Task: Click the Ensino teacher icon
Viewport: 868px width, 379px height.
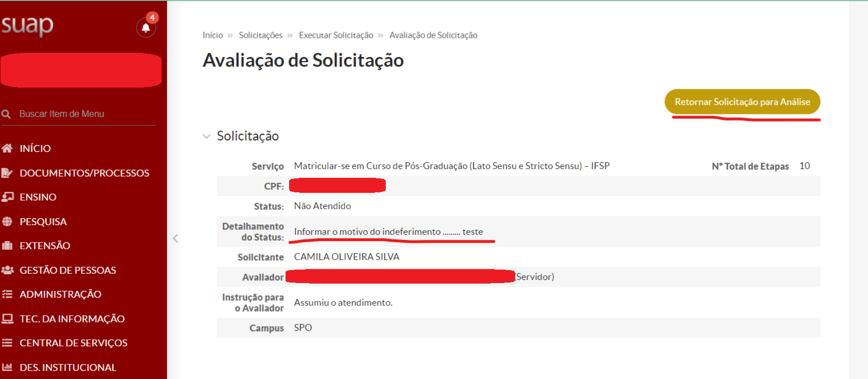Action: [x=7, y=197]
